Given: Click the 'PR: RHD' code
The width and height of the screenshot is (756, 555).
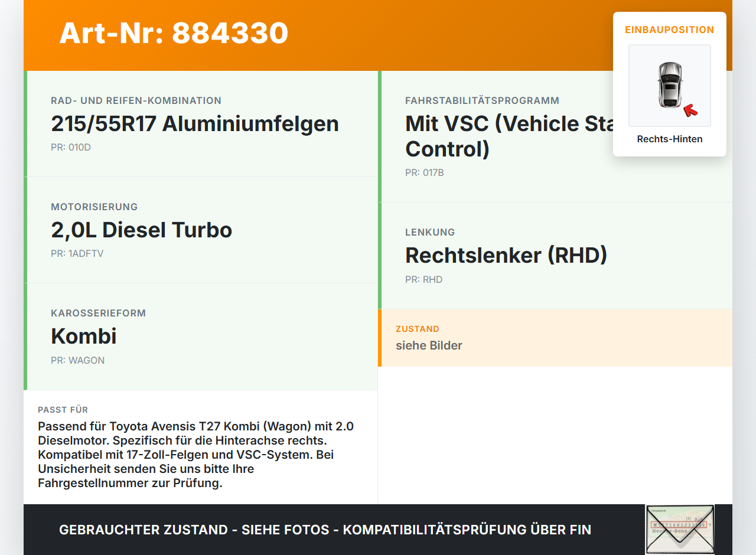Looking at the screenshot, I should [424, 279].
